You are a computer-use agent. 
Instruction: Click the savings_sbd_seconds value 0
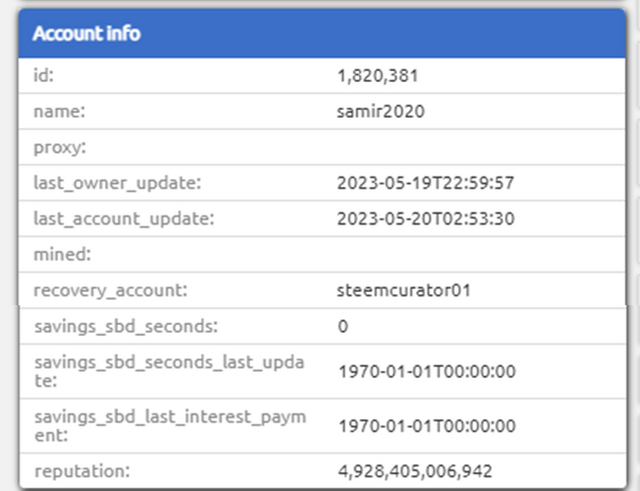point(343,326)
